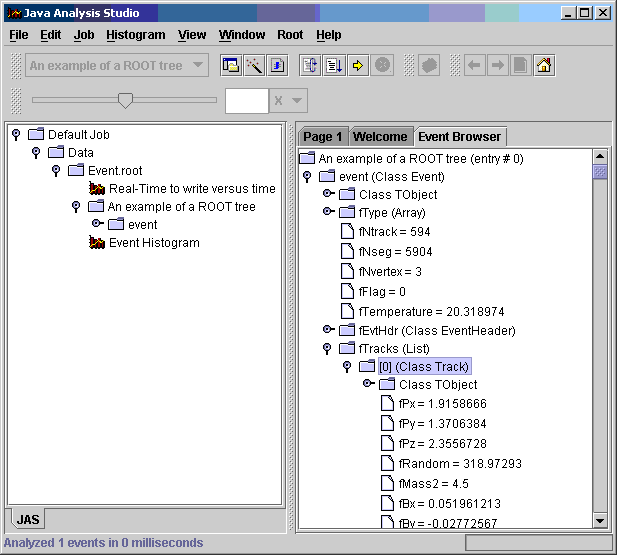
Task: Expand the fType (Array) node
Action: pos(328,213)
